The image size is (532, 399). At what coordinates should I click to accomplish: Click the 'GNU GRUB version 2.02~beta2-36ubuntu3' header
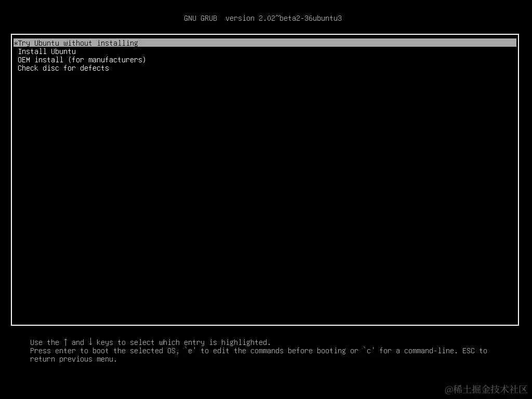point(262,18)
